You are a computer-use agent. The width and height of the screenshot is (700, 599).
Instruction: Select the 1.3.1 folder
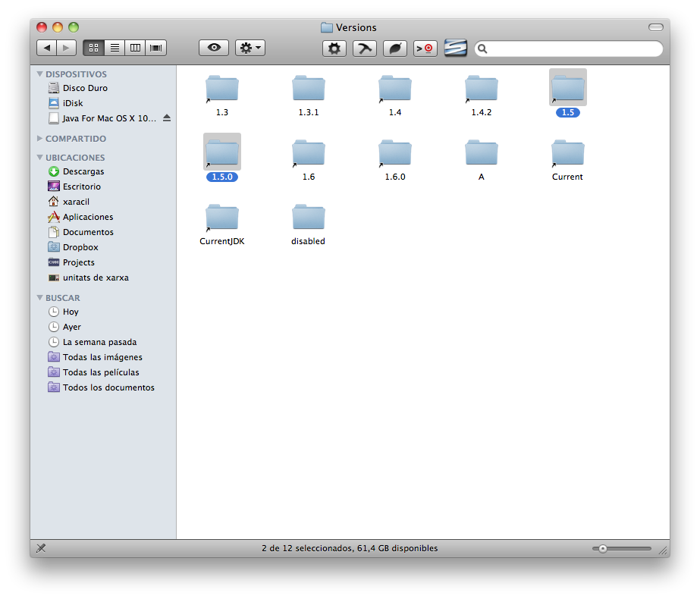[x=309, y=89]
